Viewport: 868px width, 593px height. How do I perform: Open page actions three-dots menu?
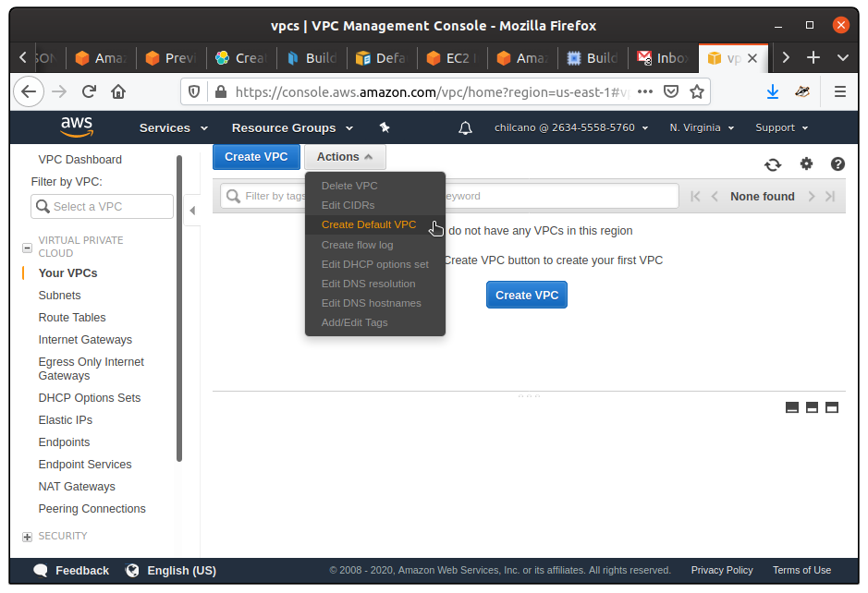click(x=645, y=91)
